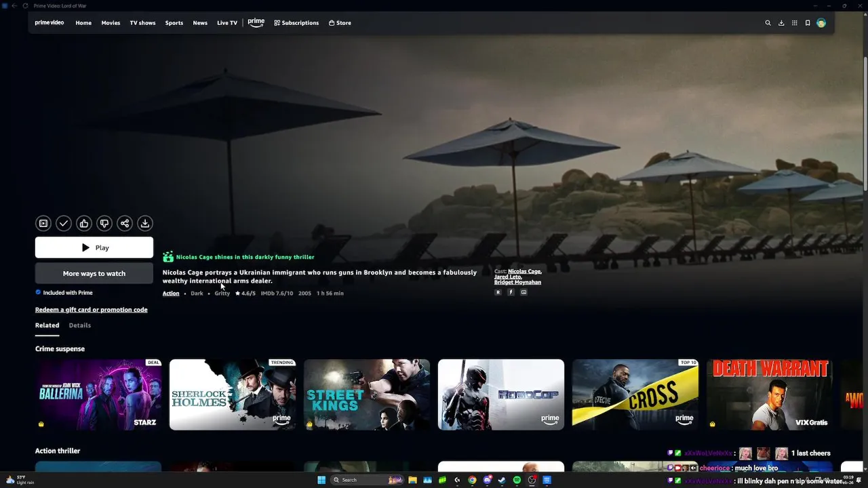The width and height of the screenshot is (868, 488).
Task: Click the trailer icon beside the checkmark
Action: point(43,223)
